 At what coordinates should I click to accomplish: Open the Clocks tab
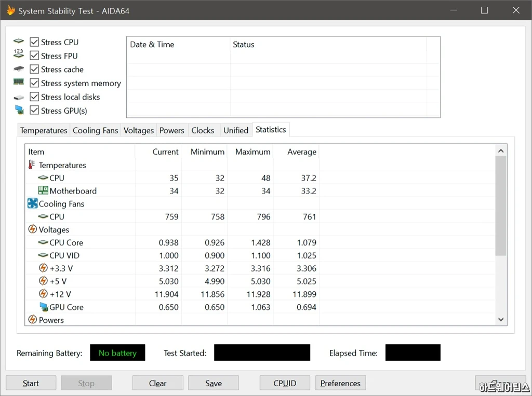point(203,131)
